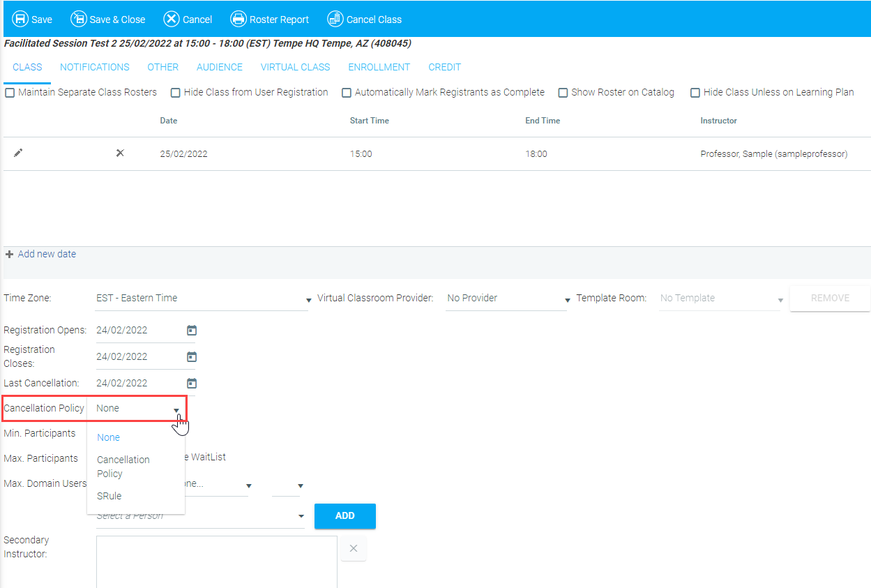Click the Save disk icon
Viewport: 871px width, 588px height.
(20, 19)
